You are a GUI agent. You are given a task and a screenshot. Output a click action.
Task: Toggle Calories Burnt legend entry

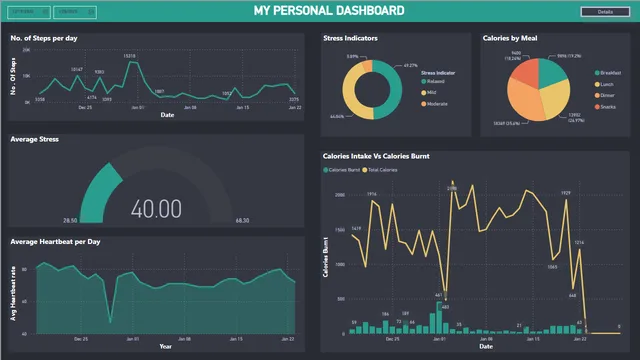point(342,170)
